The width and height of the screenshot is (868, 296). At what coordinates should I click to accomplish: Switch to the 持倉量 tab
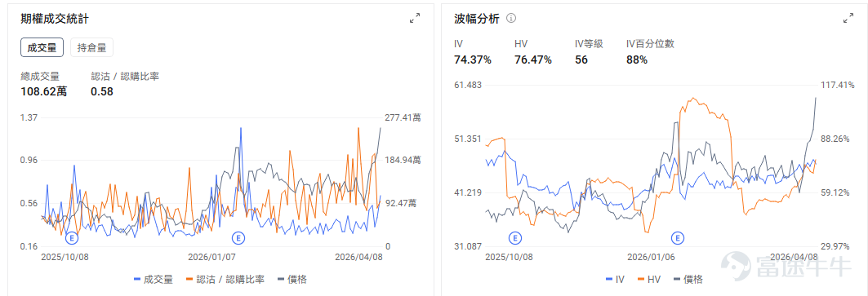pos(92,47)
